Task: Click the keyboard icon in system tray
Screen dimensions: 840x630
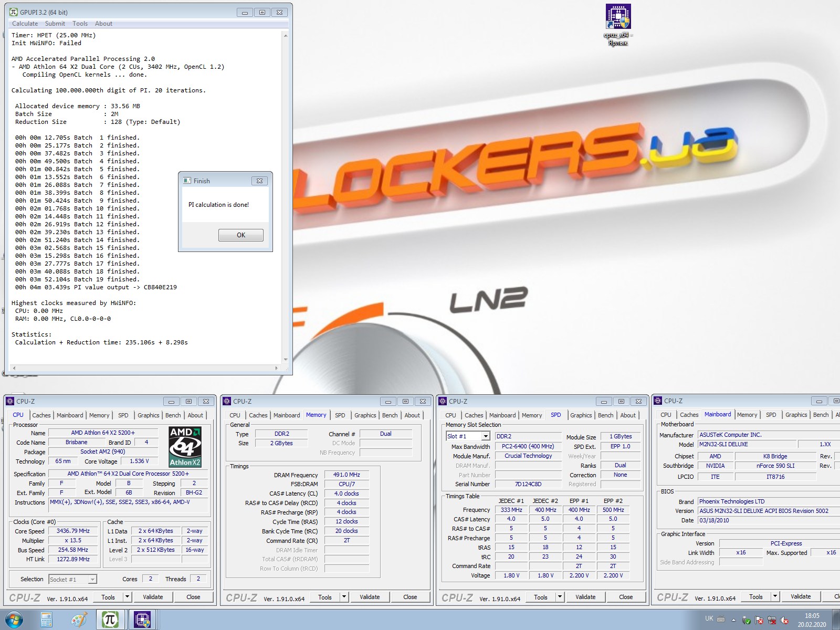Action: pos(721,618)
